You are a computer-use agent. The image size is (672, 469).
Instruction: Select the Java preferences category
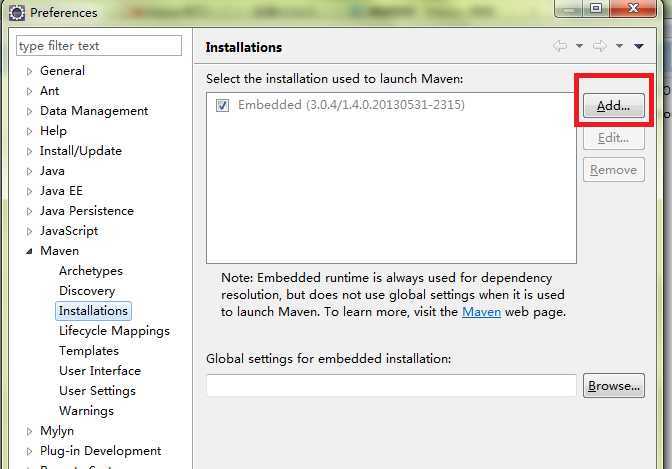click(52, 171)
